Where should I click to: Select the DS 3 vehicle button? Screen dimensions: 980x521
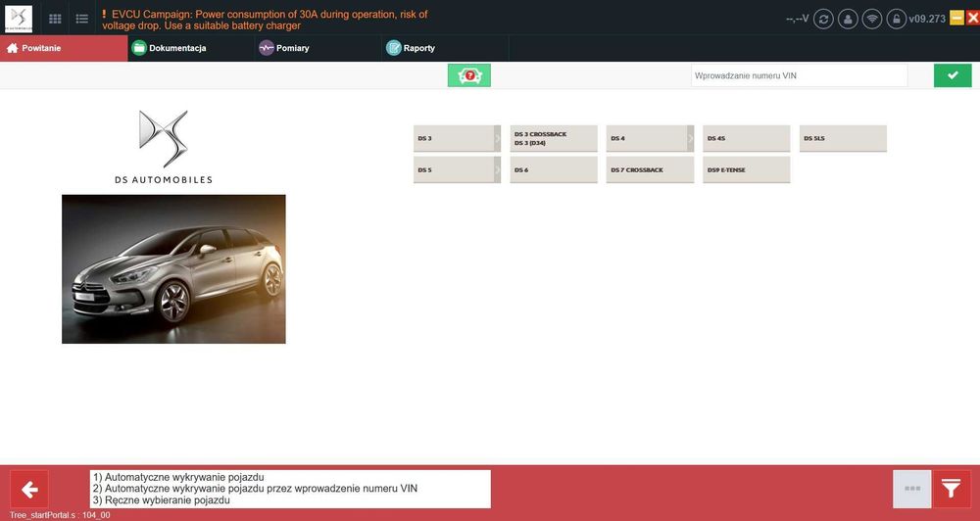tap(454, 138)
